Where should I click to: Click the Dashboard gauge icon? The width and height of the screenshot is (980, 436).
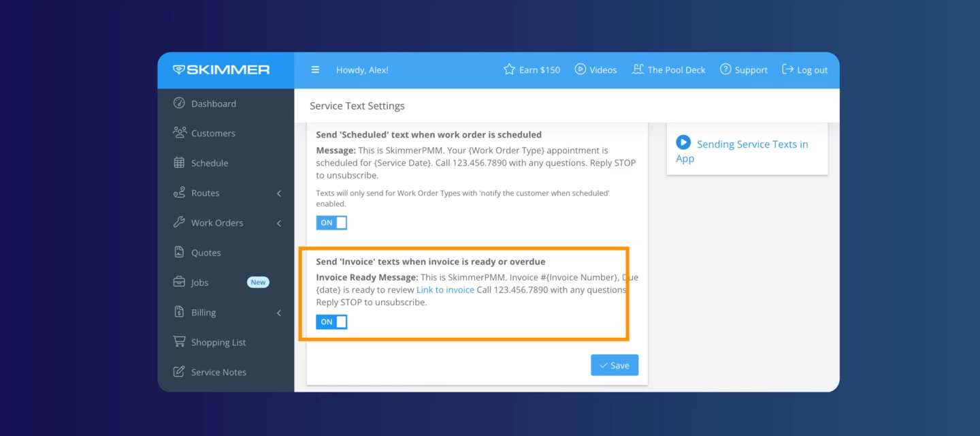(x=179, y=103)
